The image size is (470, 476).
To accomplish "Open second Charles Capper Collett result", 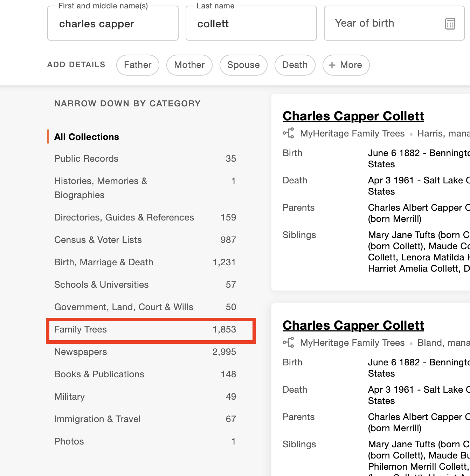I will [x=353, y=325].
